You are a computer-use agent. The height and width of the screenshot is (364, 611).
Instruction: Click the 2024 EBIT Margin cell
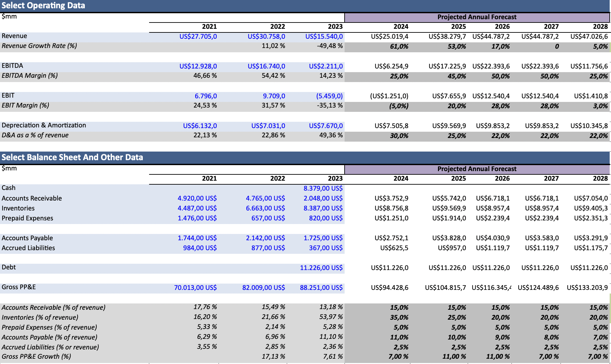(399, 106)
